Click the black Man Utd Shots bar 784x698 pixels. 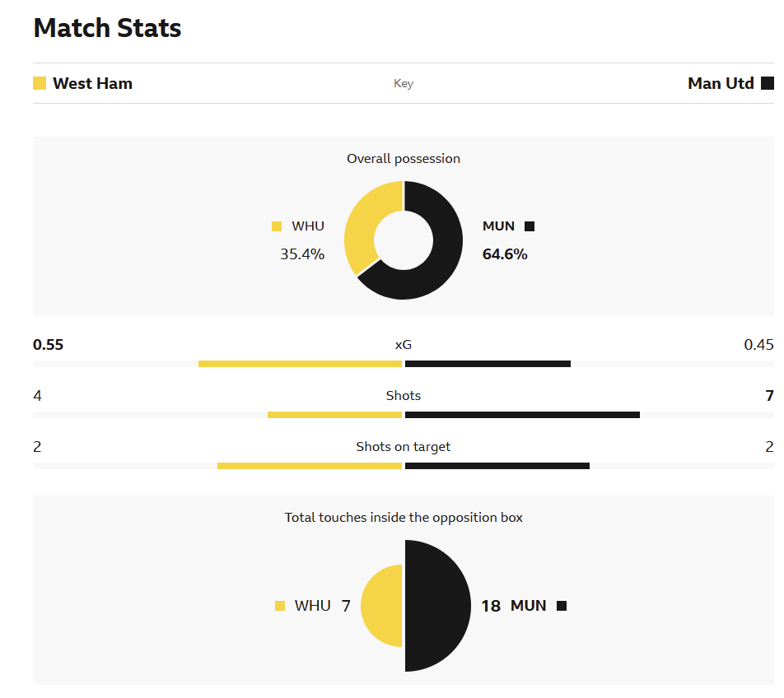tap(522, 415)
